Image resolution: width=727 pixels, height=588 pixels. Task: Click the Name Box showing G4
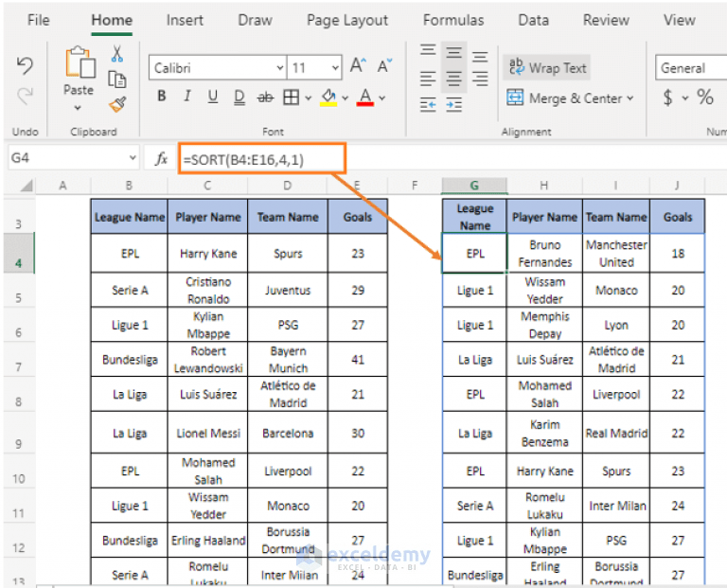tap(67, 158)
